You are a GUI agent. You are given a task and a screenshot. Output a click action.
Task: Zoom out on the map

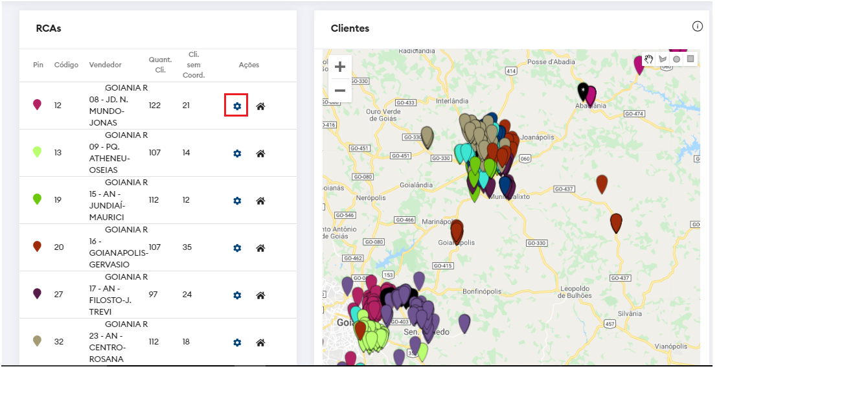pos(340,90)
